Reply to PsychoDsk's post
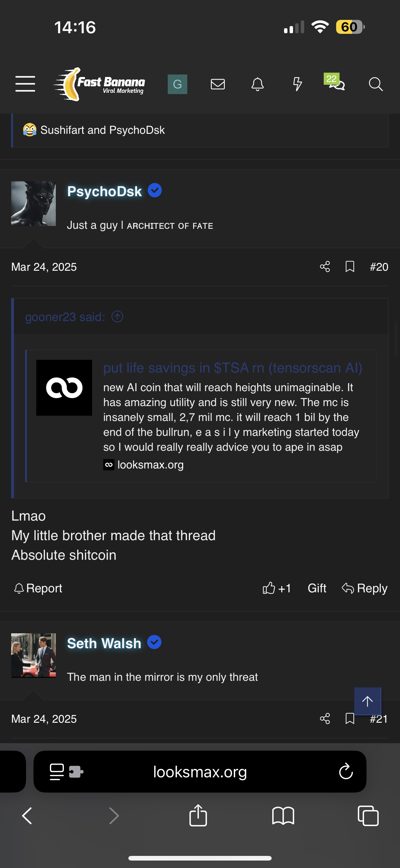This screenshot has width=400, height=868. tap(364, 588)
